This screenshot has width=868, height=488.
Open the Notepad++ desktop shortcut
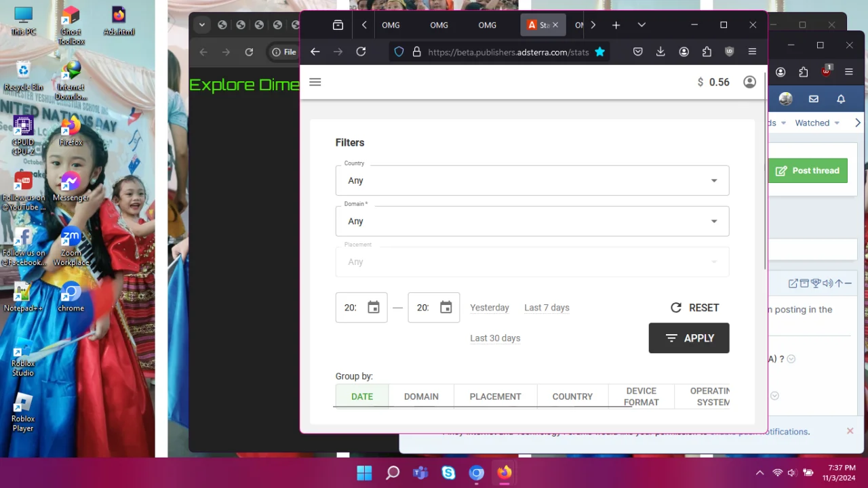coord(22,298)
